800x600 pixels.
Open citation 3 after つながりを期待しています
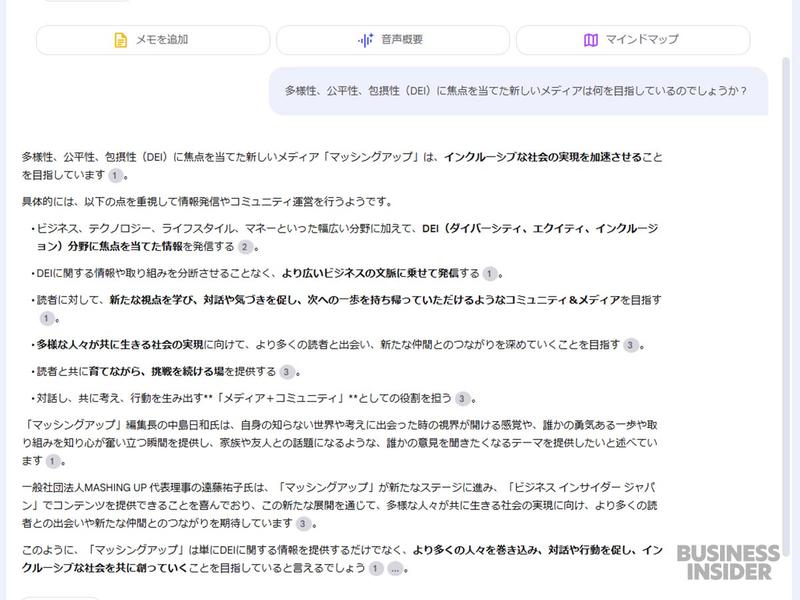point(304,523)
